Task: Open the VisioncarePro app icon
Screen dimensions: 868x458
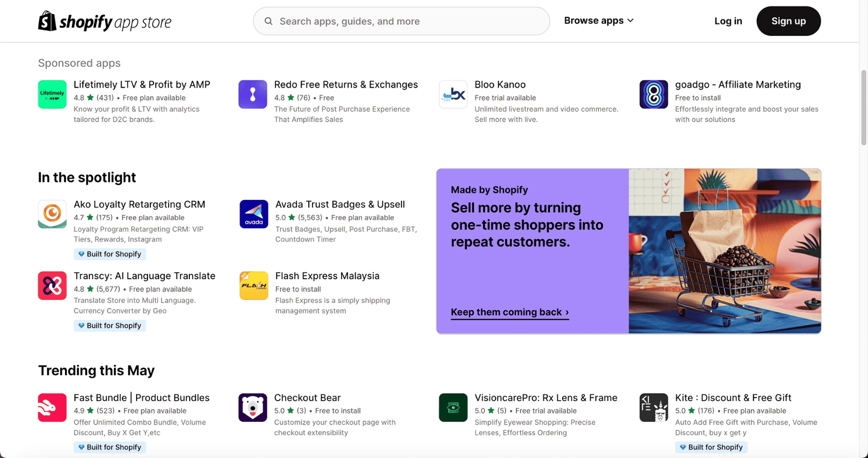Action: click(453, 408)
